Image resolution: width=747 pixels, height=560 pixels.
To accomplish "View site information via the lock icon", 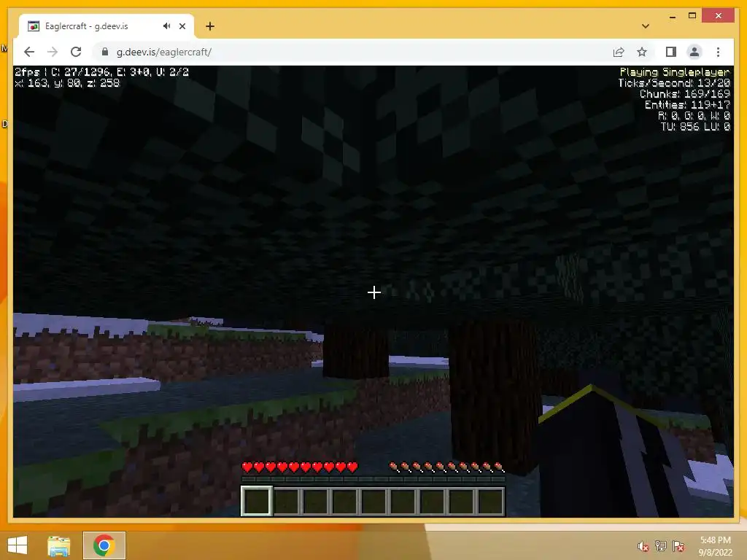I will [x=105, y=52].
